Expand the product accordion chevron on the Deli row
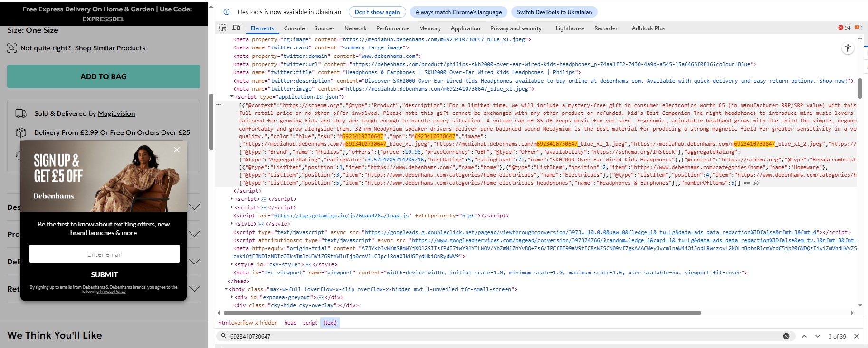Image resolution: width=868 pixels, height=348 pixels. [x=194, y=262]
